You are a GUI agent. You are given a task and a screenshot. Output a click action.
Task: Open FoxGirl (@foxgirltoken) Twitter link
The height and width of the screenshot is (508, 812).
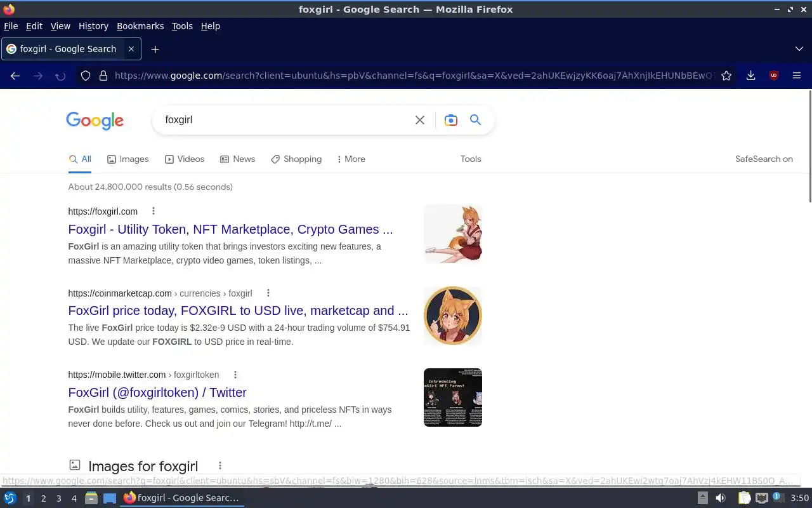[157, 392]
